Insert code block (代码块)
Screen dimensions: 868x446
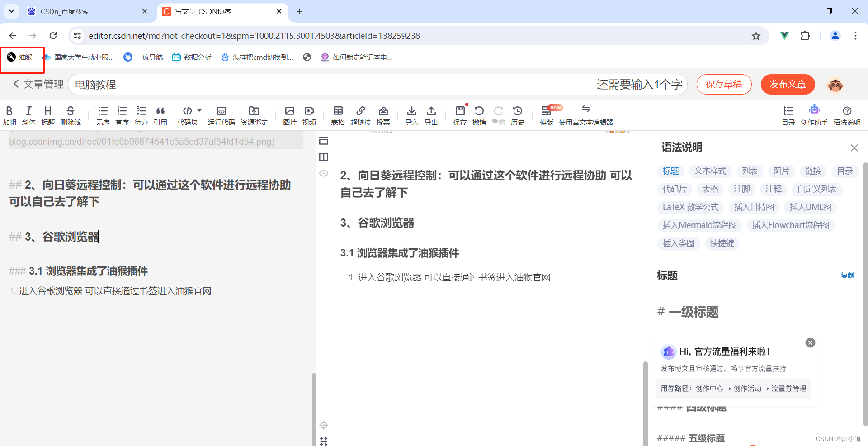point(188,116)
